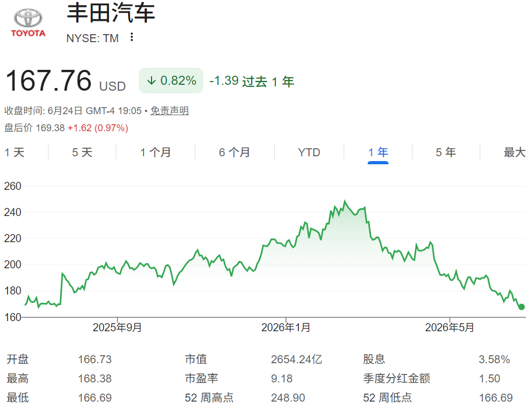Click the 股息 value 3.58%
Viewport: 532px width, 408px height.
[x=494, y=359]
